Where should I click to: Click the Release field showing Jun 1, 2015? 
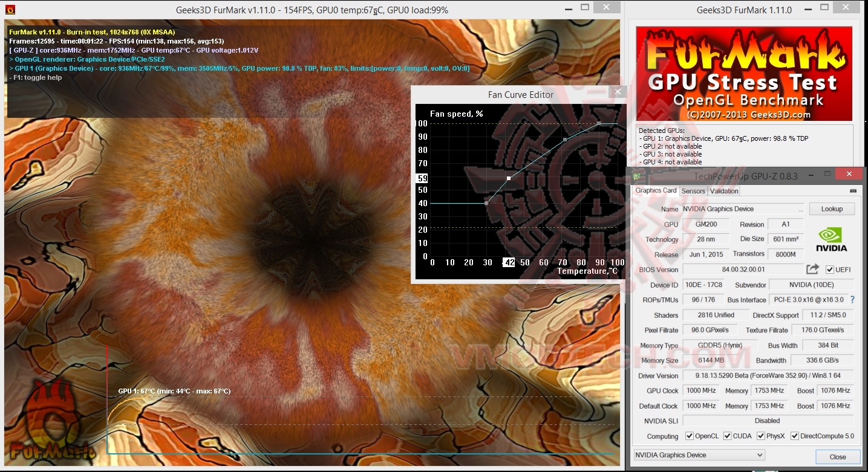[706, 254]
